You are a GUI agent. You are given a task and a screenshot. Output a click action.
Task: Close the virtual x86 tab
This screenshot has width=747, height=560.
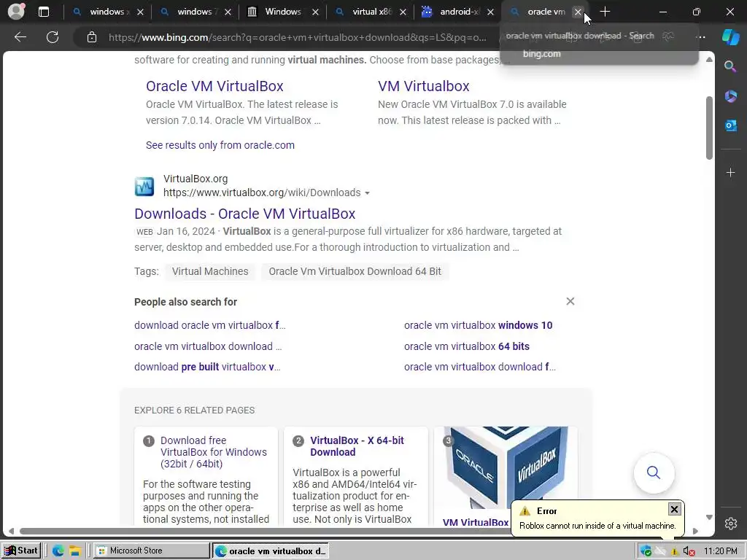click(403, 12)
